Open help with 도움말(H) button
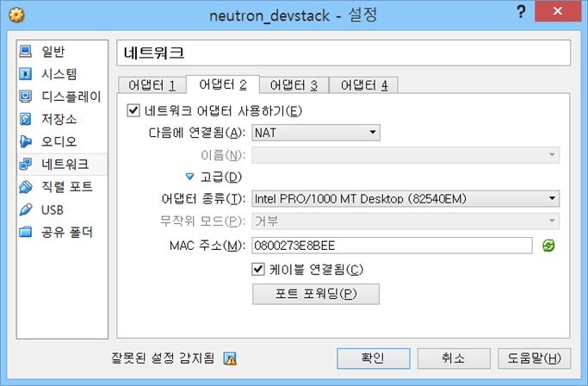 [535, 358]
